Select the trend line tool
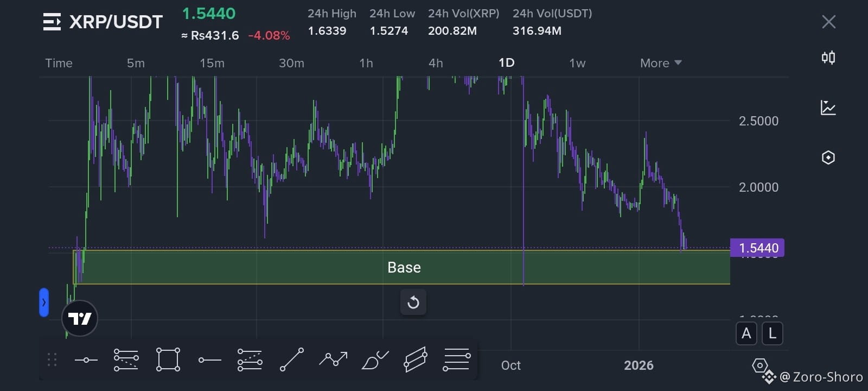Image resolution: width=868 pixels, height=391 pixels. click(x=292, y=360)
